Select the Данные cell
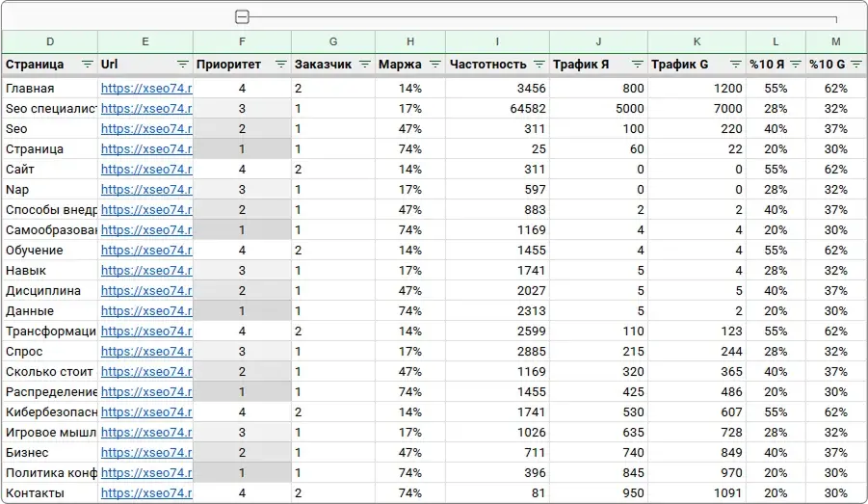 tap(50, 310)
